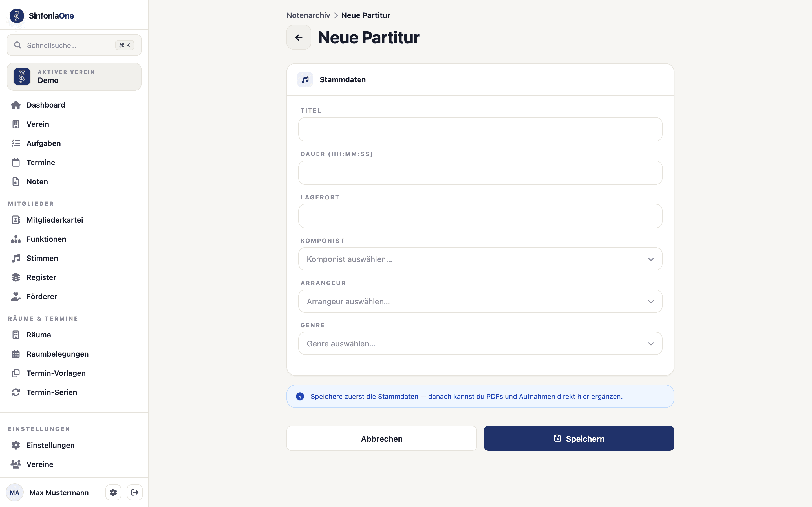Click the Termin-Serien refresh icon
Screen dimensions: 812x507
click(x=16, y=392)
